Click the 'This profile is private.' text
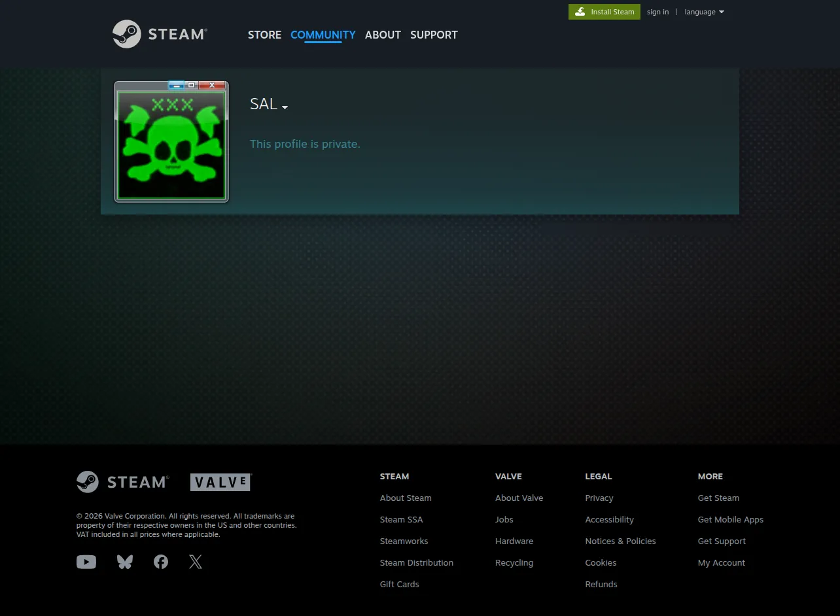The width and height of the screenshot is (840, 616). tap(305, 144)
